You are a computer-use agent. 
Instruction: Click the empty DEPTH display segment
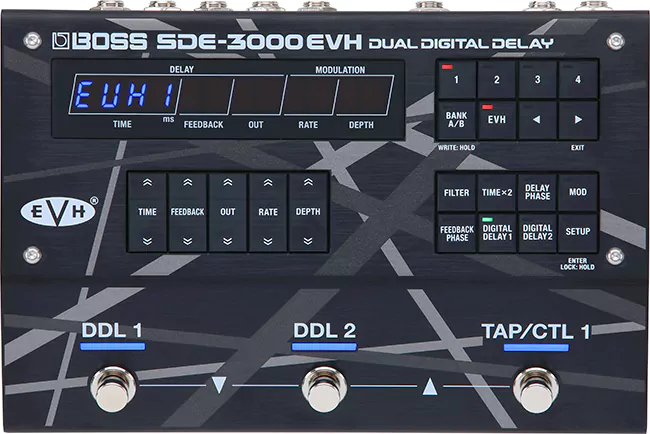(364, 95)
